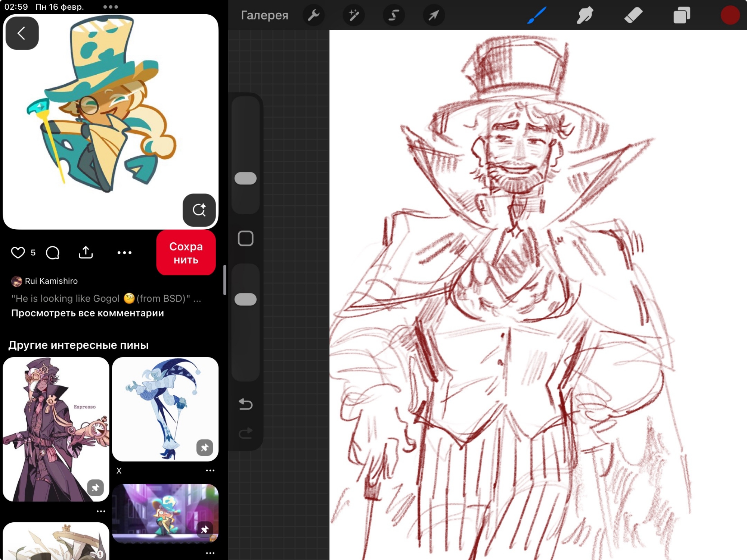This screenshot has height=560, width=747.
Task: Select the Eraser tool
Action: (x=633, y=15)
